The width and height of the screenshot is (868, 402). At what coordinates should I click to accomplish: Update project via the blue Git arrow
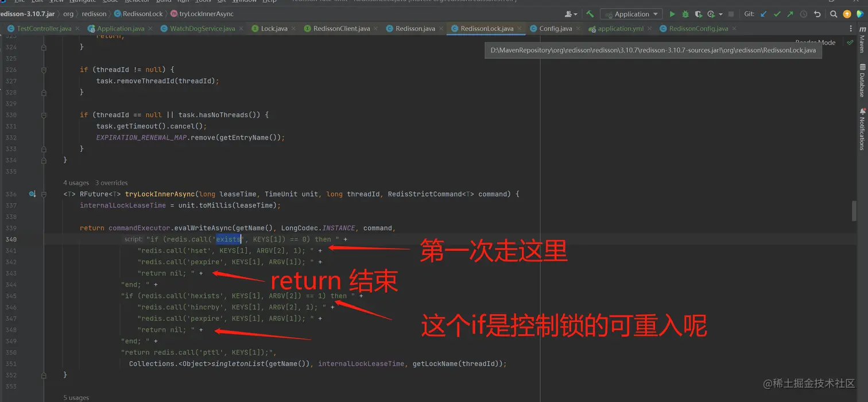coord(763,14)
